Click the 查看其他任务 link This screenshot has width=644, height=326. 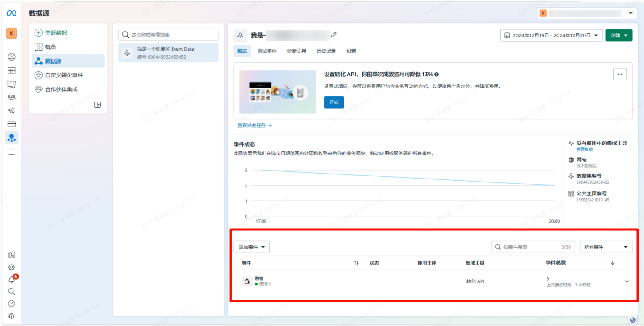255,126
